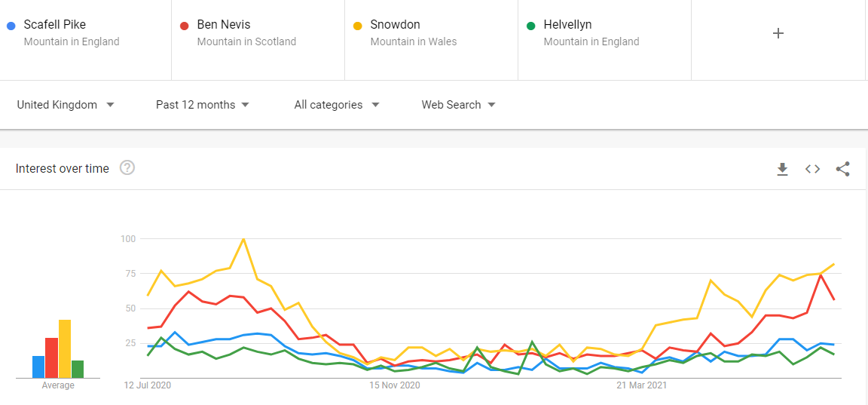Click the yellow Snowdon average bar
This screenshot has width=868, height=405.
pos(65,348)
